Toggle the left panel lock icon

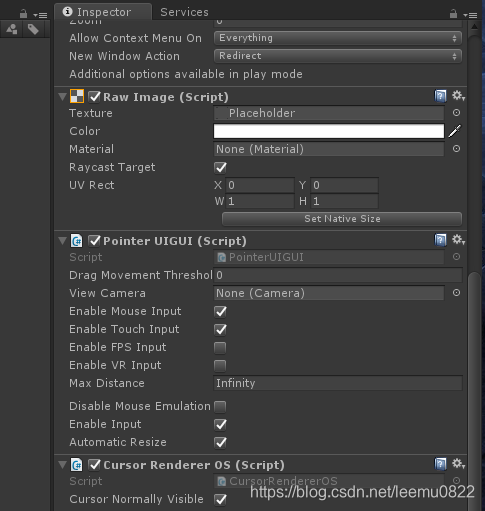point(23,14)
